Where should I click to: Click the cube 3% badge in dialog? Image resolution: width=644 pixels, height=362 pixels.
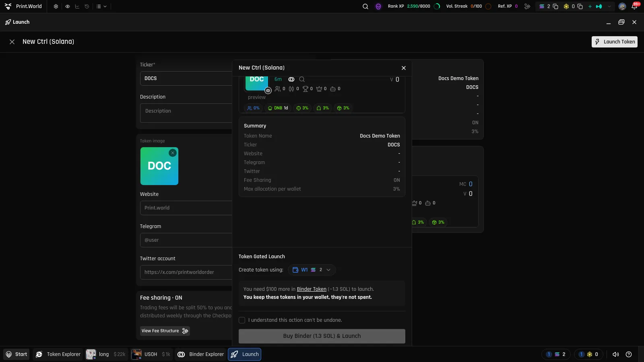pos(343,108)
